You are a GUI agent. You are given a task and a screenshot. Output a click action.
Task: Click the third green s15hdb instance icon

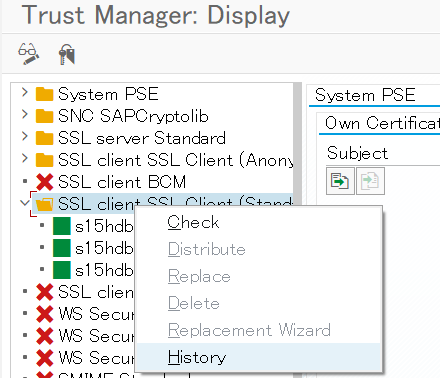(62, 270)
